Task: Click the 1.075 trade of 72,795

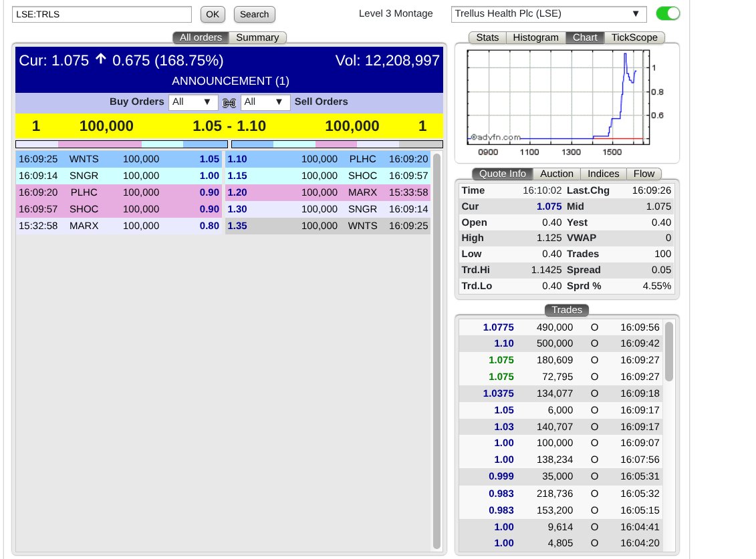Action: pos(561,377)
